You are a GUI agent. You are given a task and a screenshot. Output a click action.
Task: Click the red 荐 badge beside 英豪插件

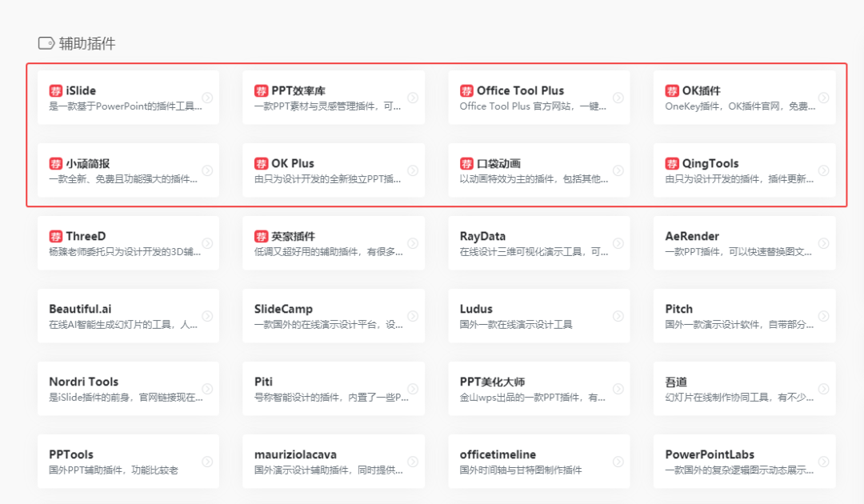(261, 236)
